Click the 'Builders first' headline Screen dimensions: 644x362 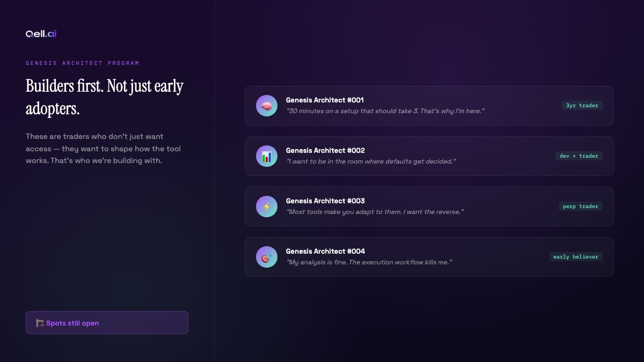[105, 97]
